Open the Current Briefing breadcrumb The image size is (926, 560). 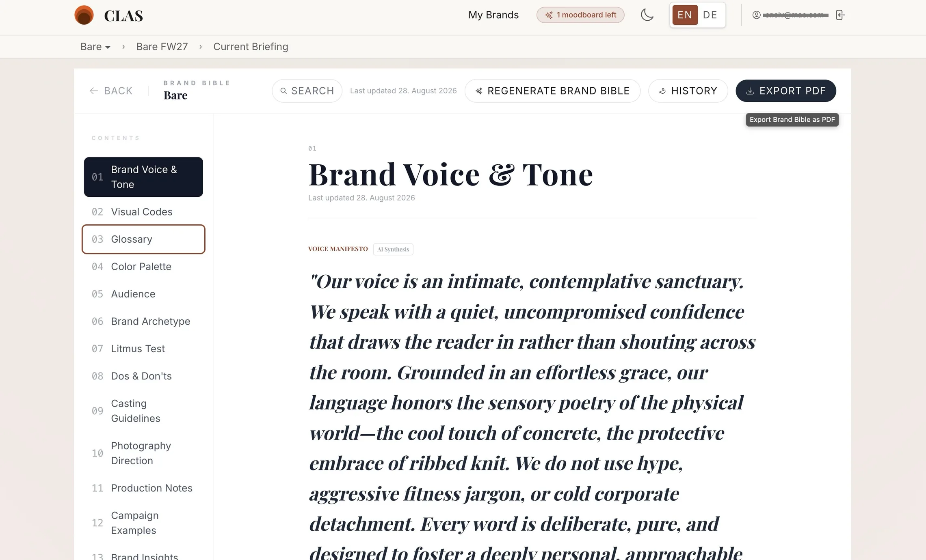pos(251,47)
